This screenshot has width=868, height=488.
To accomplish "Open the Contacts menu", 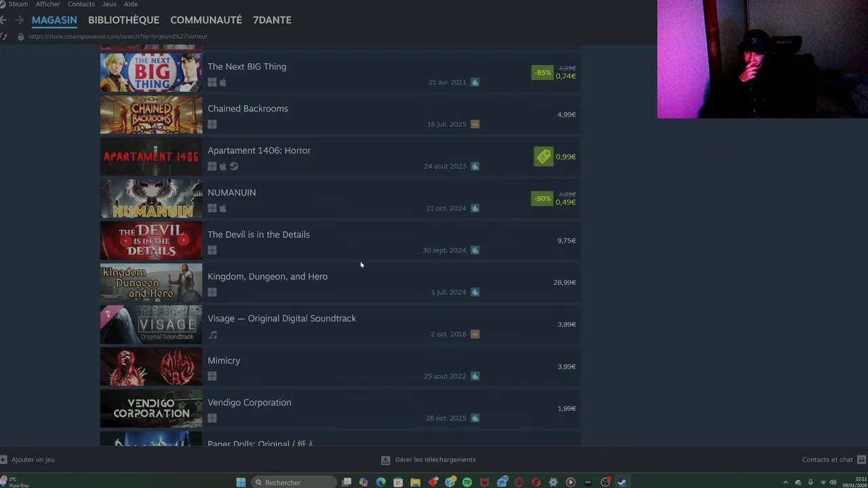I will pyautogui.click(x=81, y=4).
